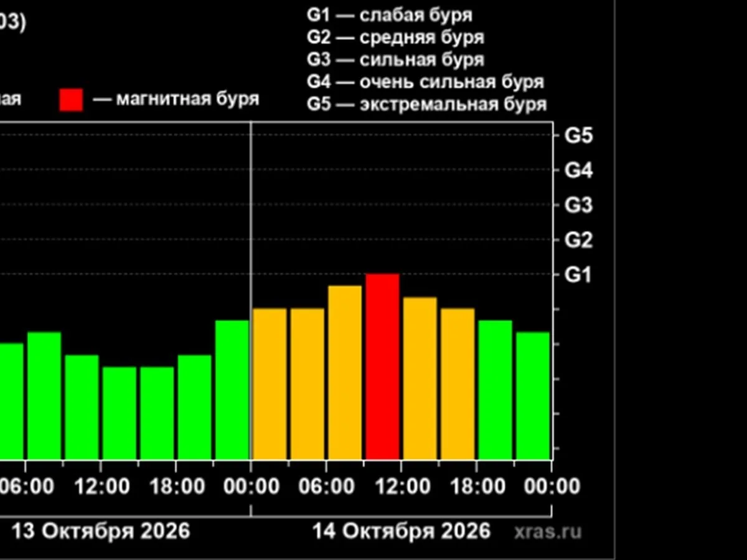
Task: Click the orange 15:00–18:00 bar on 14 October
Action: [458, 384]
